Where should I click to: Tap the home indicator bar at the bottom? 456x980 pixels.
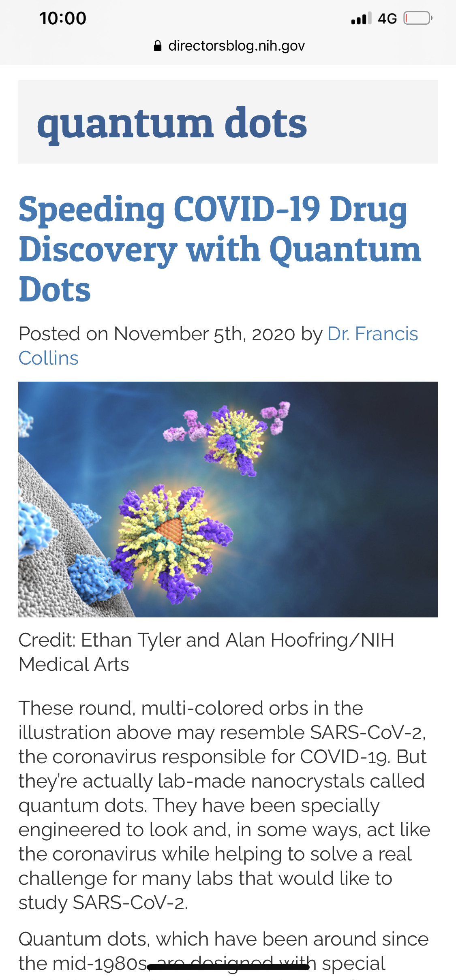point(228,967)
